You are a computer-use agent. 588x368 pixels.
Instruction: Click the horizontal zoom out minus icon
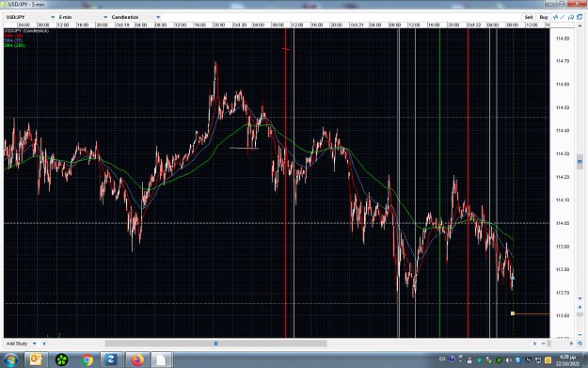[x=544, y=344]
